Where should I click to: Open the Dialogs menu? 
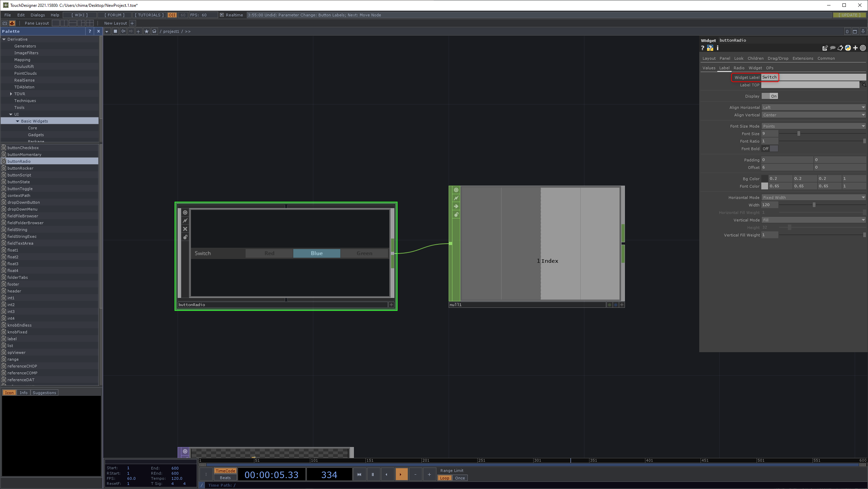point(38,15)
